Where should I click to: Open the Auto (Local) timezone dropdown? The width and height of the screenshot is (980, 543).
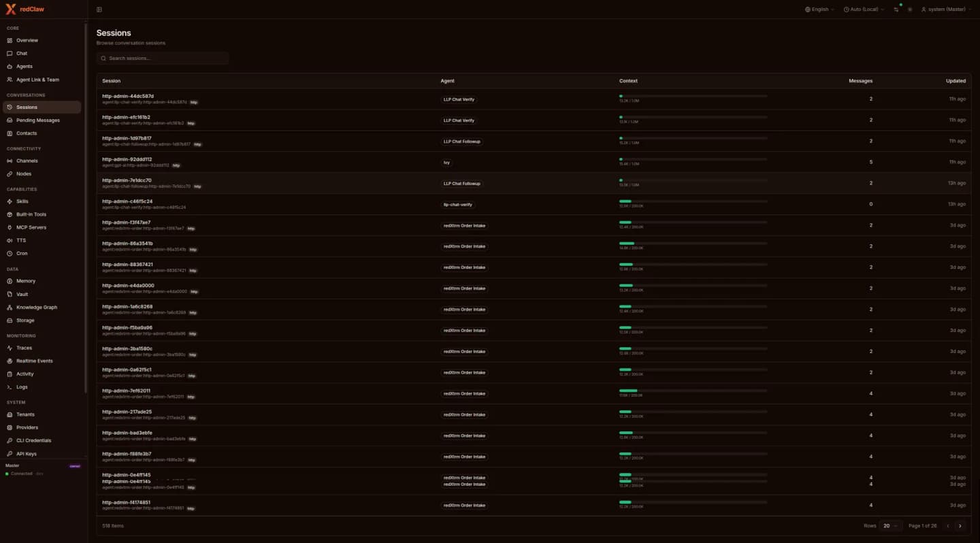click(864, 10)
